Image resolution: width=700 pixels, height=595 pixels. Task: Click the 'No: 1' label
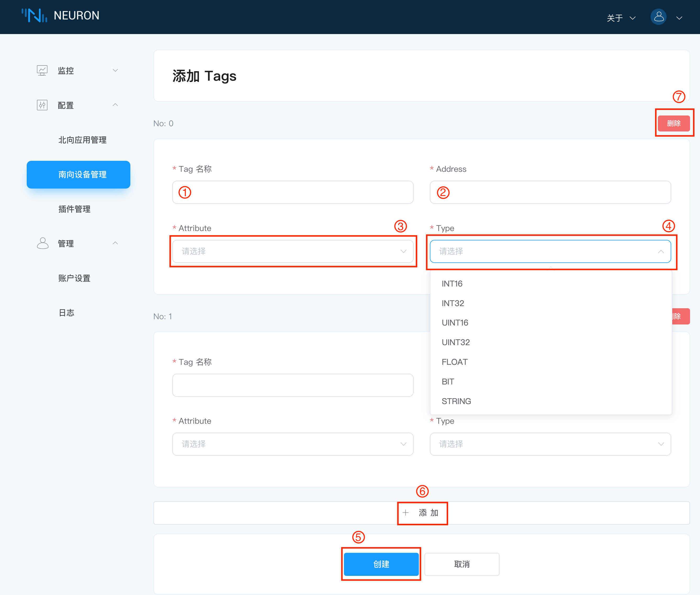pos(163,316)
